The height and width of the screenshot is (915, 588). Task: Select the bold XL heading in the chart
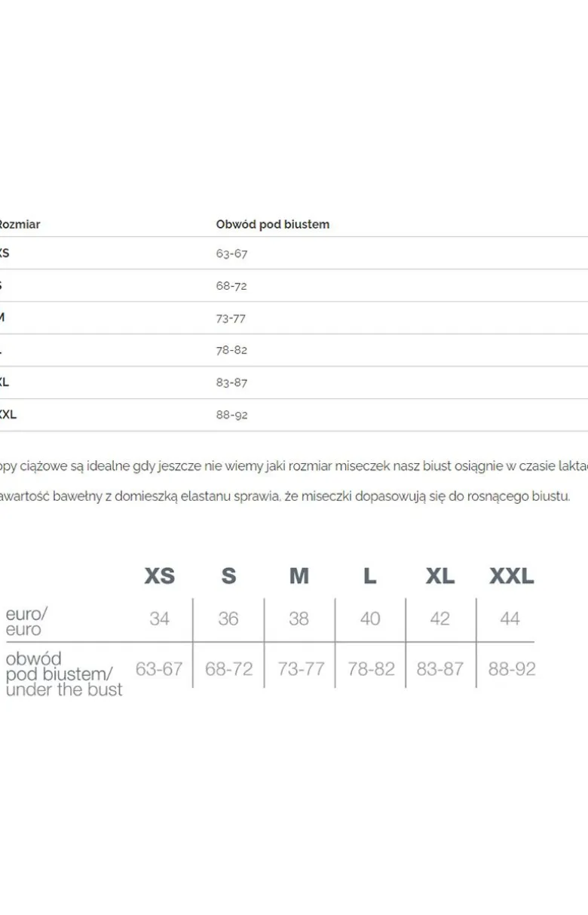point(440,576)
